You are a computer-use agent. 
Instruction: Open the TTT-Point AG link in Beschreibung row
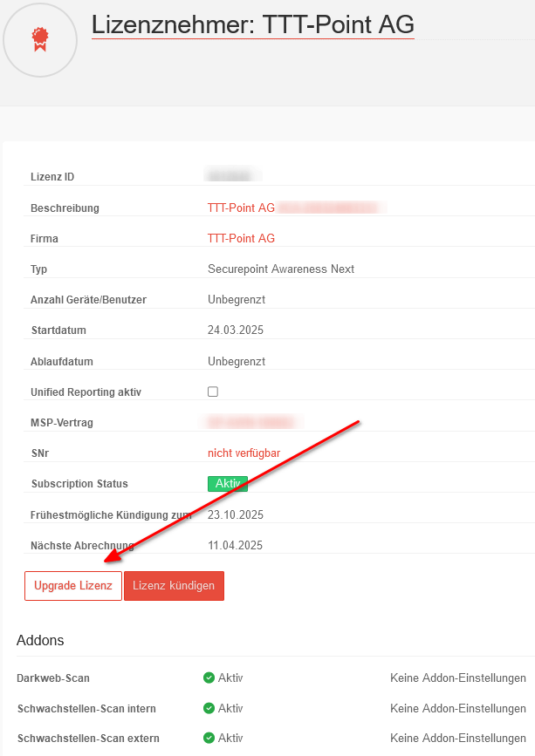(241, 208)
